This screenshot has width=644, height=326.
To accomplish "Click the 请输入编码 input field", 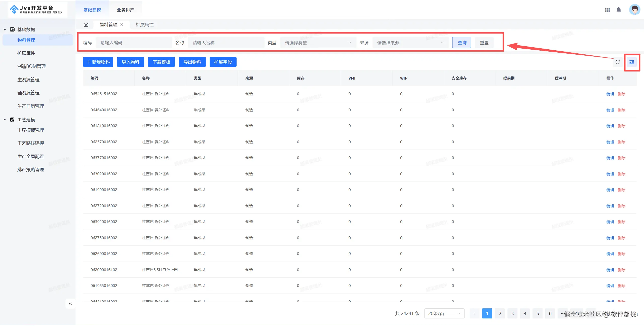I will [x=133, y=43].
